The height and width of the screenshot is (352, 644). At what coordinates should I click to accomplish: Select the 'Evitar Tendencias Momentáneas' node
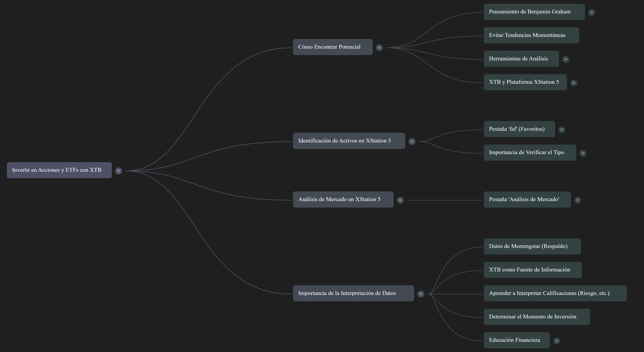tap(531, 35)
